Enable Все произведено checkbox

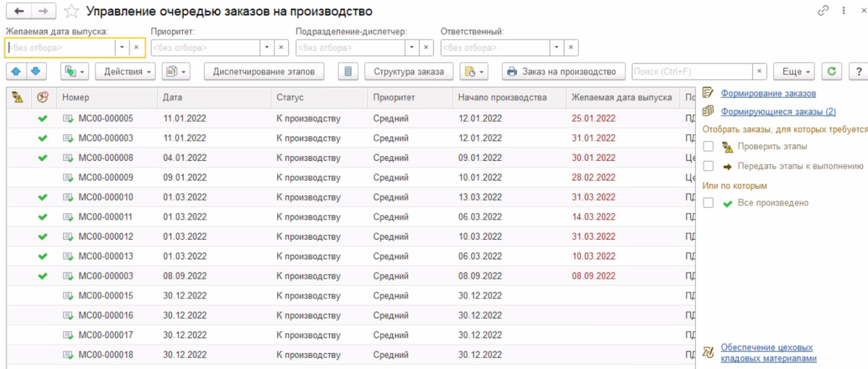708,203
